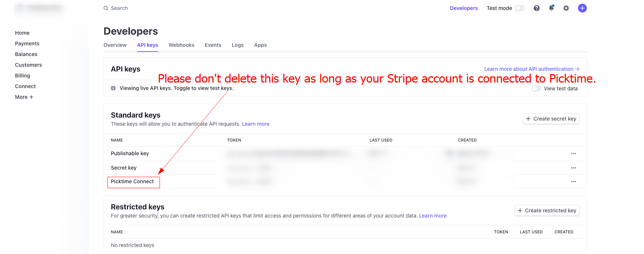Click Create secret key button
This screenshot has height=254, width=644.
point(551,119)
